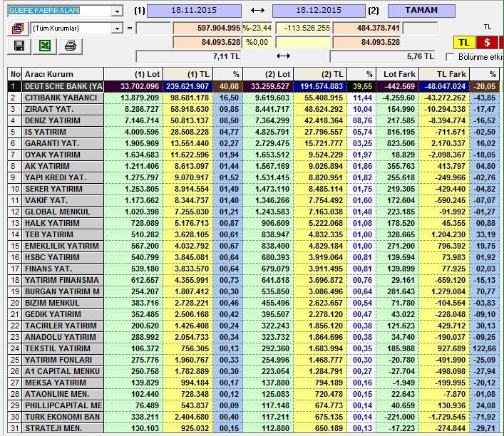The height and width of the screenshot is (436, 504).
Task: Click total value 597.904.995 field
Action: click(207, 28)
